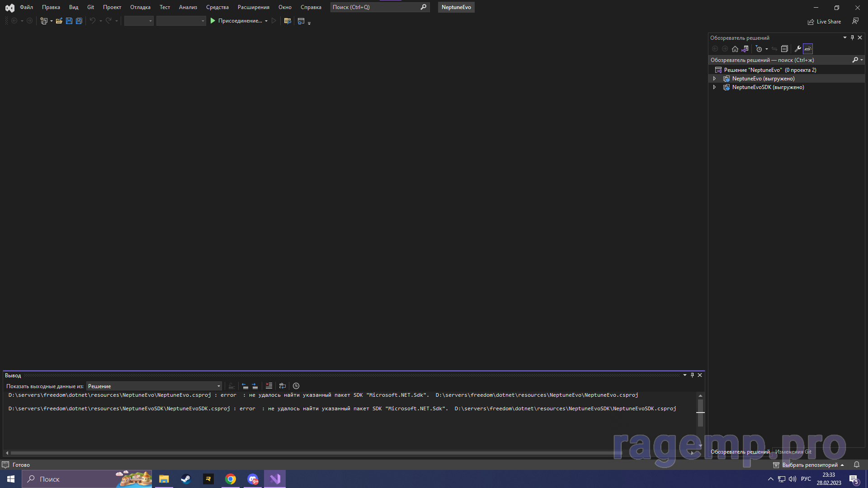The height and width of the screenshot is (488, 868).
Task: Click the solution view window icon in toolbar
Action: [x=301, y=21]
